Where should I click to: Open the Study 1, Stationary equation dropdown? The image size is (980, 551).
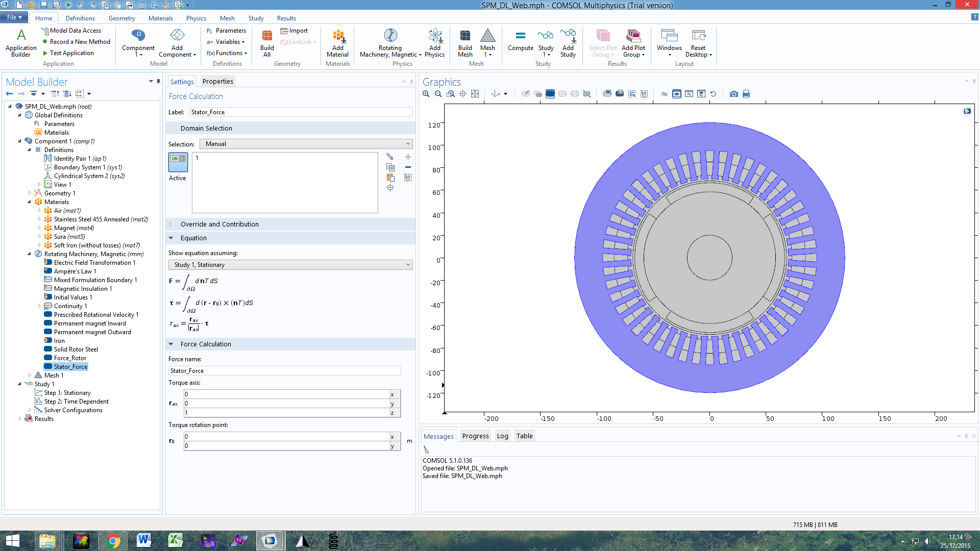click(x=290, y=265)
